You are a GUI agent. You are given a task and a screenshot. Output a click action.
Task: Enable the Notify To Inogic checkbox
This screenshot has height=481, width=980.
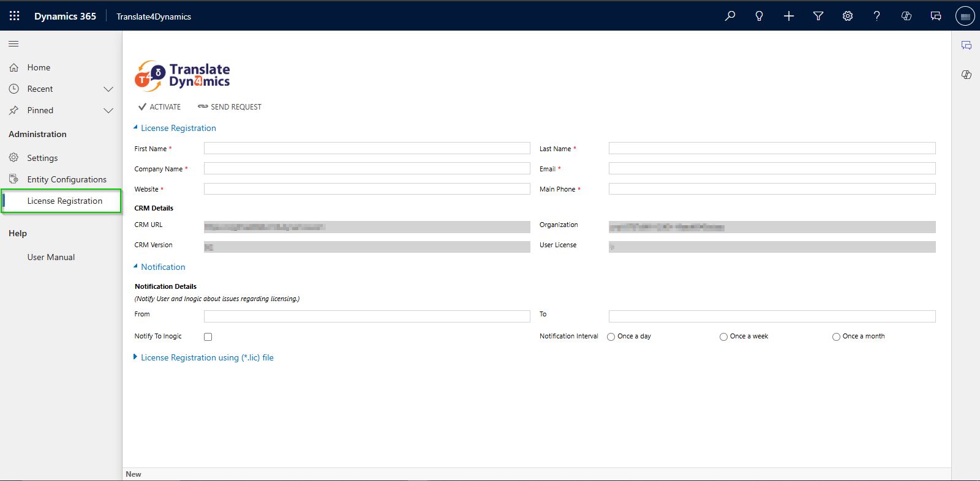click(x=208, y=337)
